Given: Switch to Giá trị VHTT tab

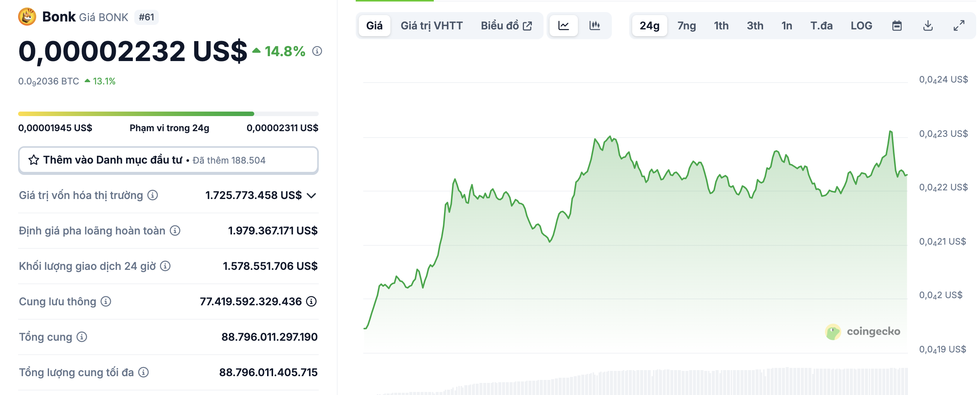Looking at the screenshot, I should pos(432,26).
